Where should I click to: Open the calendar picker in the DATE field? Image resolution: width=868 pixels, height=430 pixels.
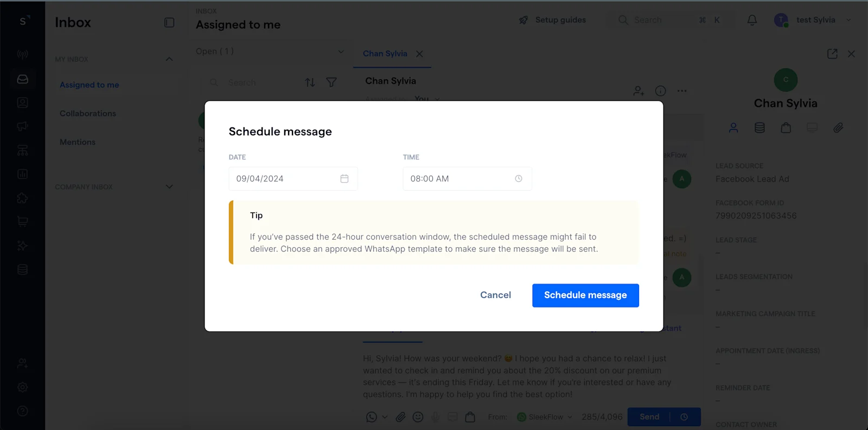[344, 178]
